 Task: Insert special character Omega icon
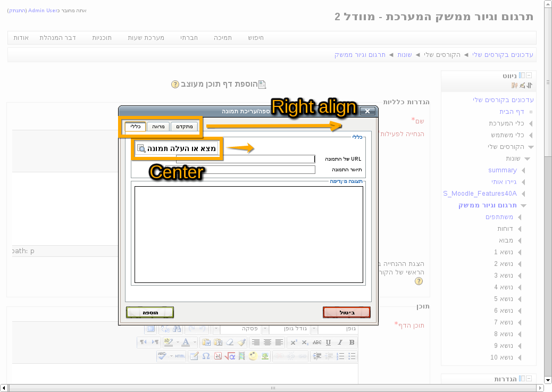coord(206,356)
